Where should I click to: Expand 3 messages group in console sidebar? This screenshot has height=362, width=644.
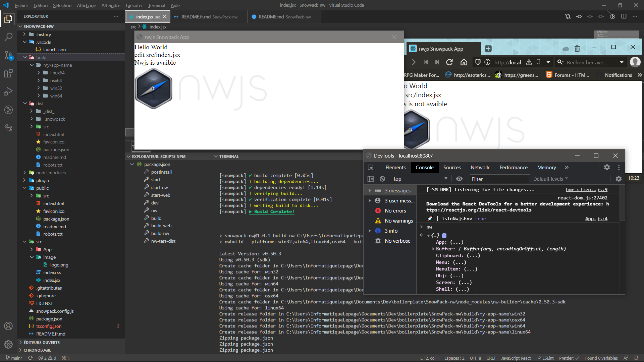pos(370,191)
